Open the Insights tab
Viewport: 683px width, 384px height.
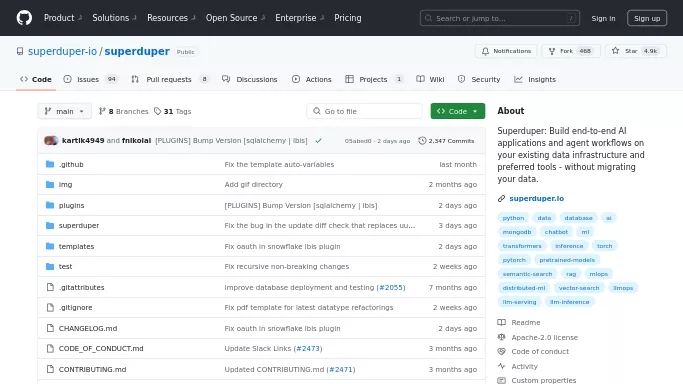pos(535,79)
